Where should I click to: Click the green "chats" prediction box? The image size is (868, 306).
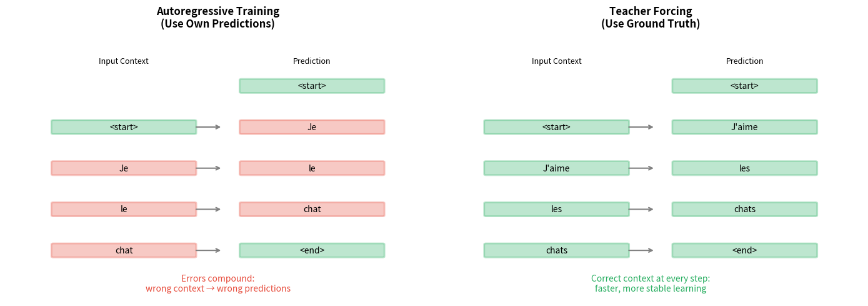point(744,209)
